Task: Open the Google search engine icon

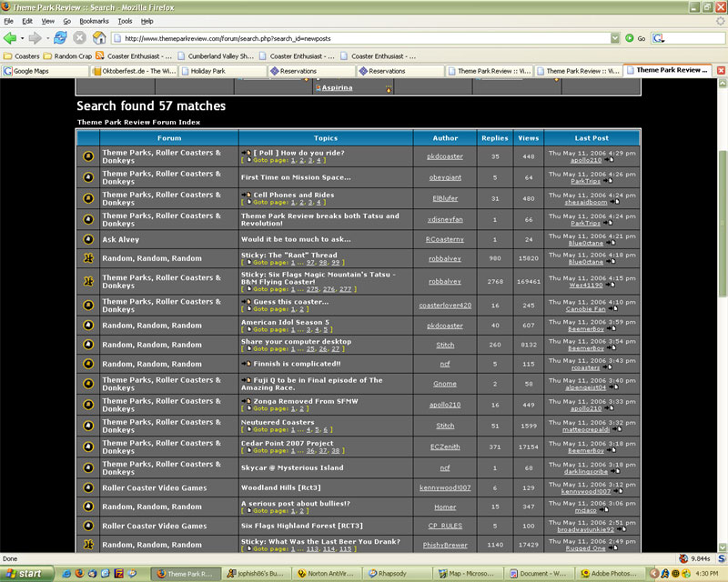Action: 658,38
